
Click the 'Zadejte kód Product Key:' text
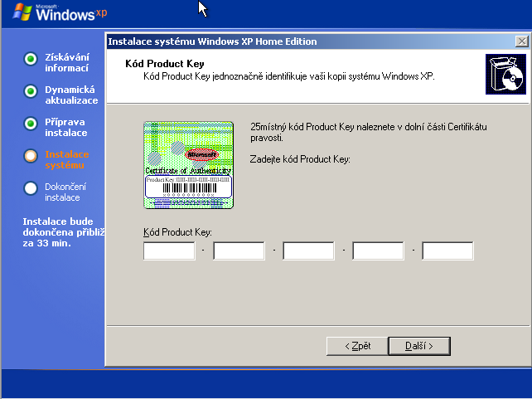click(300, 159)
